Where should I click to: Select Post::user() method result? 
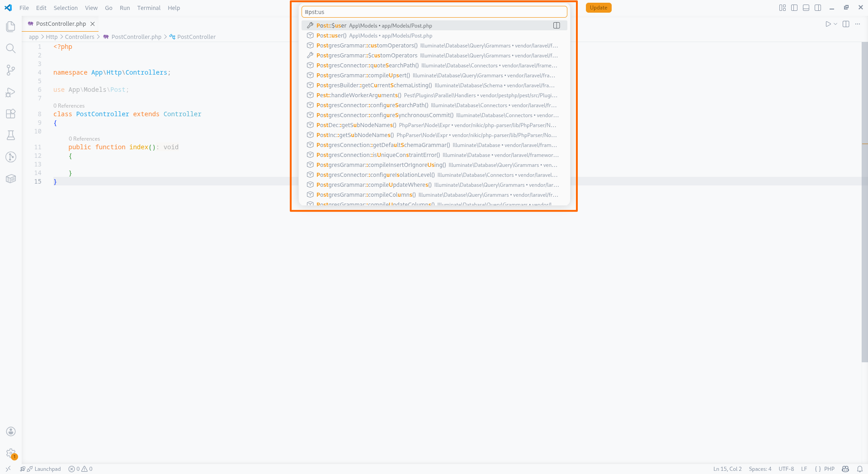click(x=434, y=36)
